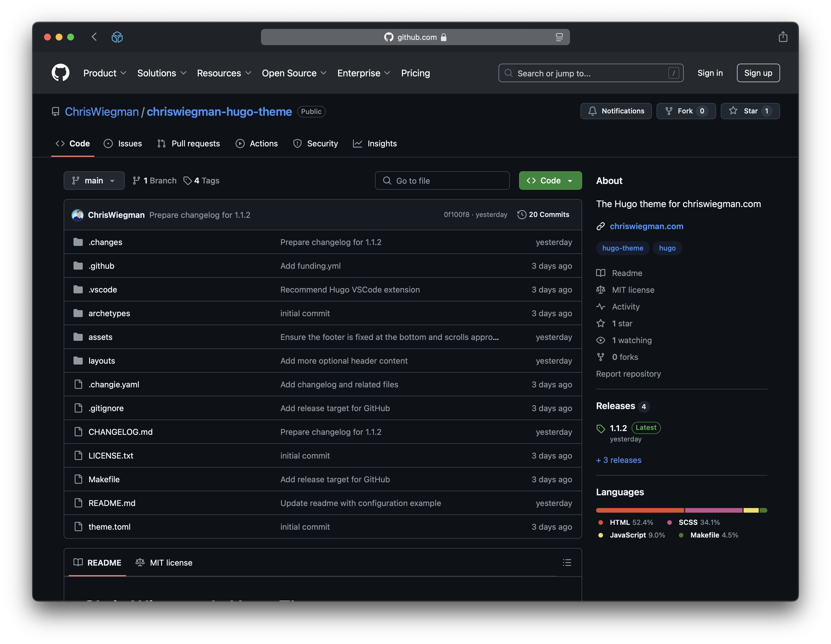The height and width of the screenshot is (644, 831).
Task: Click the Add funding.yml commit message
Action: (x=310, y=266)
